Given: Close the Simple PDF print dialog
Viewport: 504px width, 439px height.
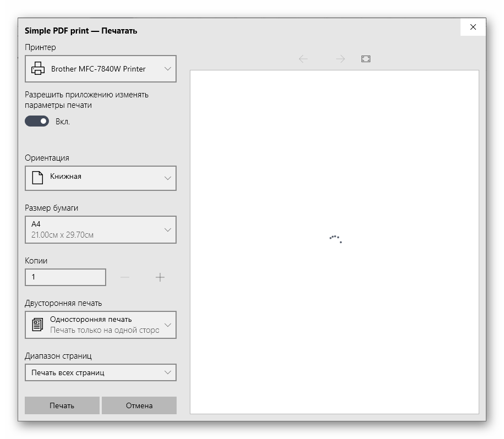Looking at the screenshot, I should point(473,27).
